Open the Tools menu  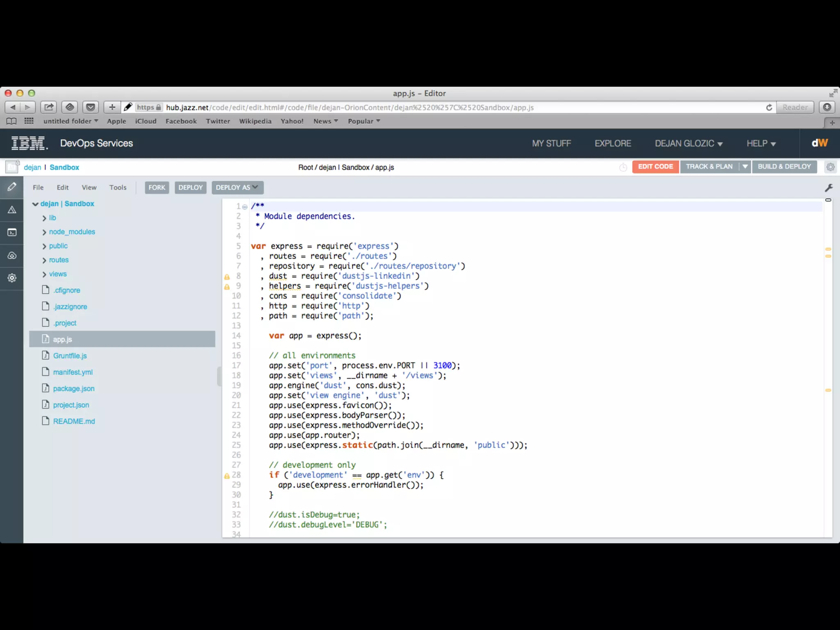pos(118,187)
